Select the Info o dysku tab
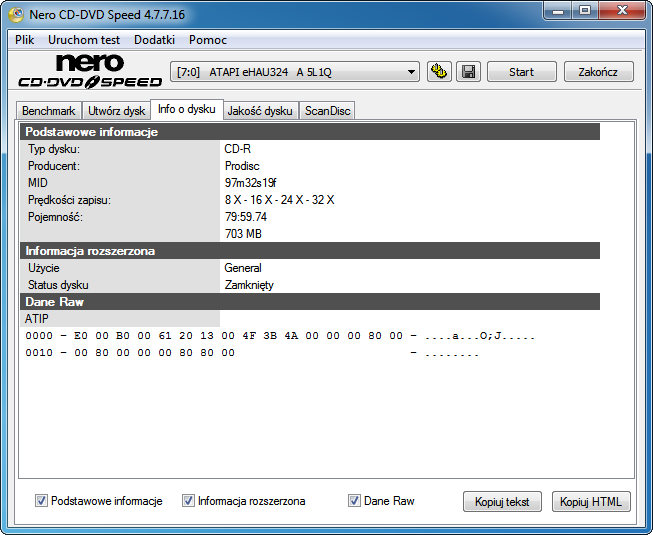 click(187, 109)
